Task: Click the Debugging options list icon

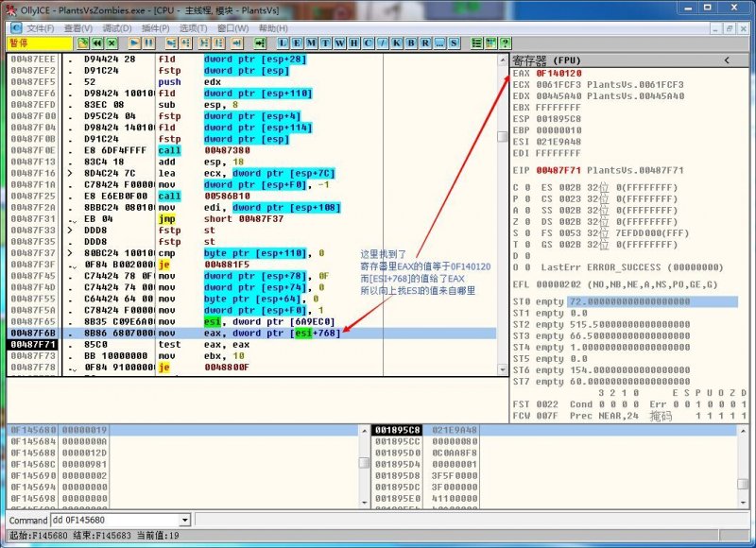Action: [477, 43]
